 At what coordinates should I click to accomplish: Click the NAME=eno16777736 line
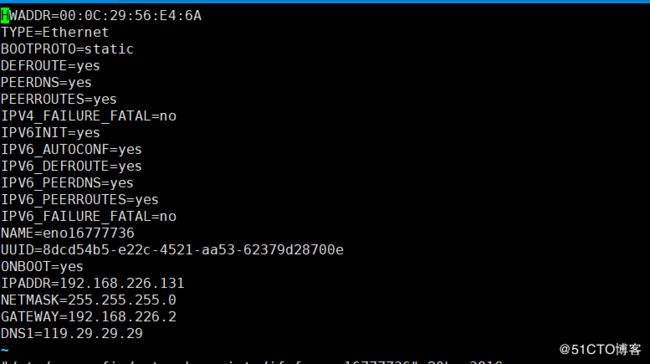[x=68, y=233]
